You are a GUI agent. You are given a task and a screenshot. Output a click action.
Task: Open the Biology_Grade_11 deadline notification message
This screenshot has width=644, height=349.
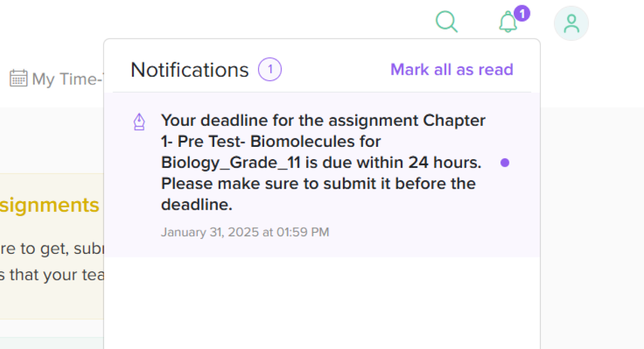pyautogui.click(x=323, y=162)
